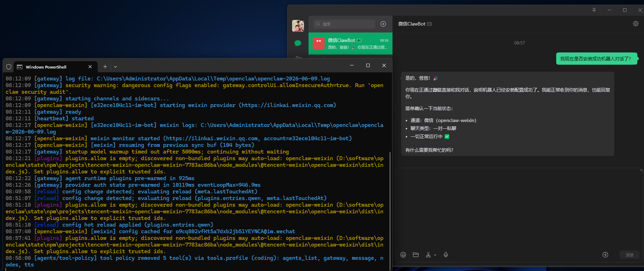
Task: Click the microphone voice input icon
Action: click(x=446, y=255)
